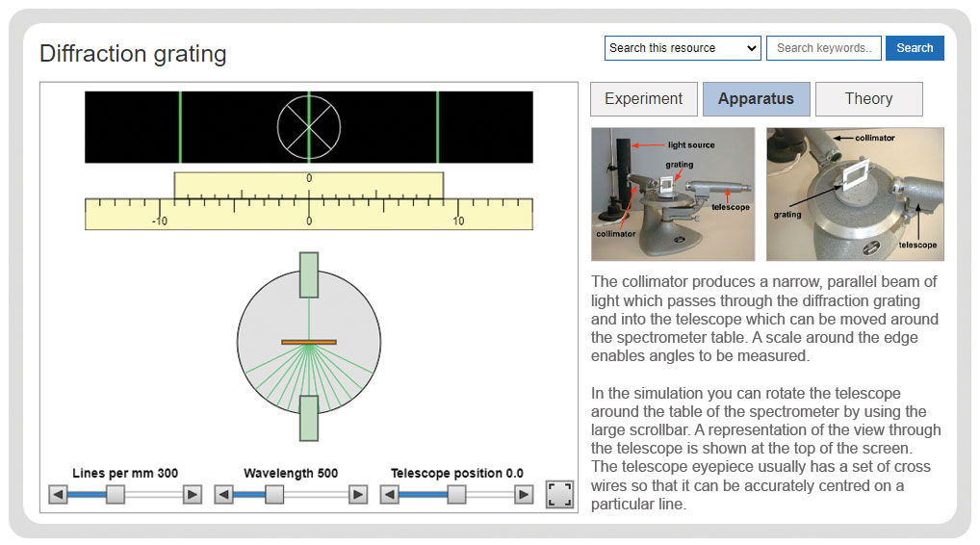Open the Theory tab

click(868, 99)
